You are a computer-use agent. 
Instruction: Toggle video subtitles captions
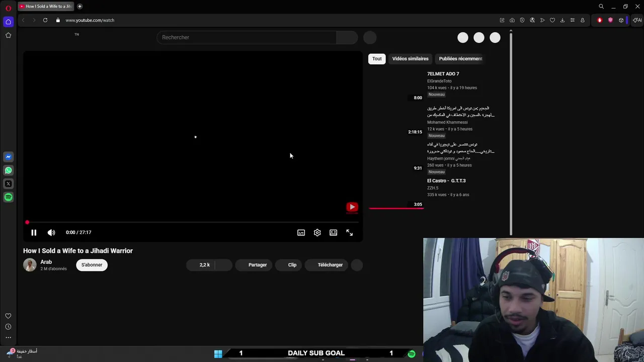[x=301, y=233]
